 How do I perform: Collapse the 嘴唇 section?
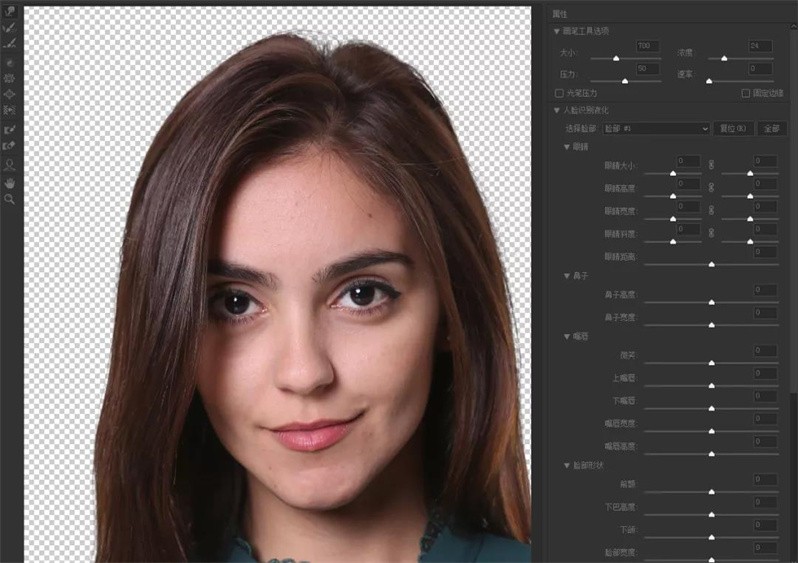tap(566, 336)
